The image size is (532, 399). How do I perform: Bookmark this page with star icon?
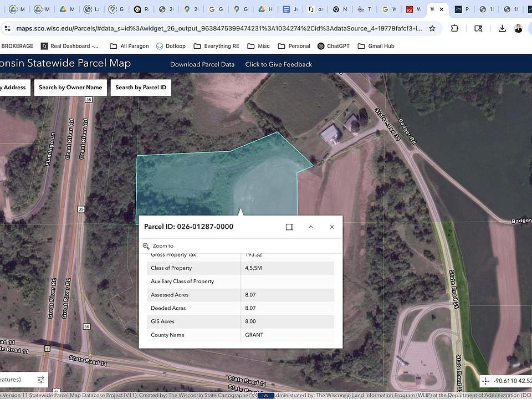(432, 28)
